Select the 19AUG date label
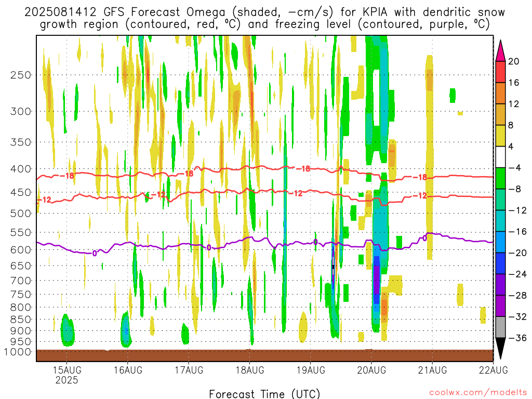Screen dimensions: 532x399 coord(311,370)
